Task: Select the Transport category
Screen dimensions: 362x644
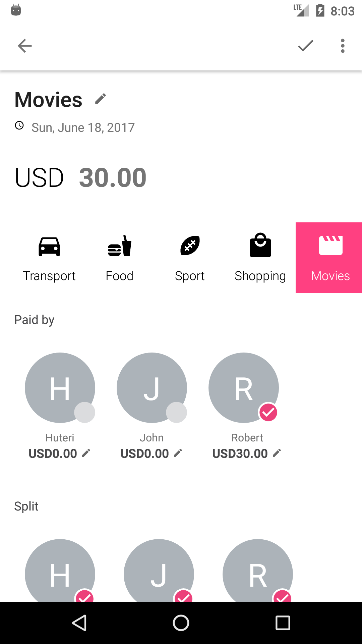Action: 49,258
